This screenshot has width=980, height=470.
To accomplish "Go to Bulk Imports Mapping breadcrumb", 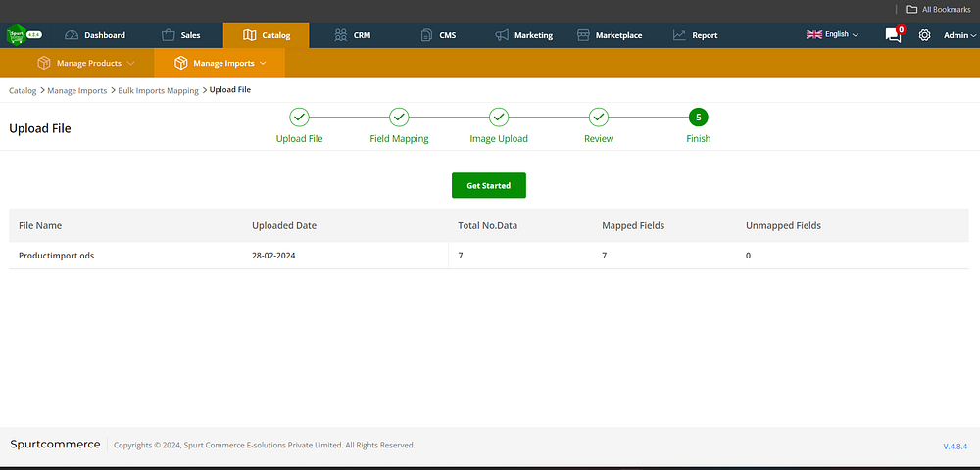I will click(158, 90).
